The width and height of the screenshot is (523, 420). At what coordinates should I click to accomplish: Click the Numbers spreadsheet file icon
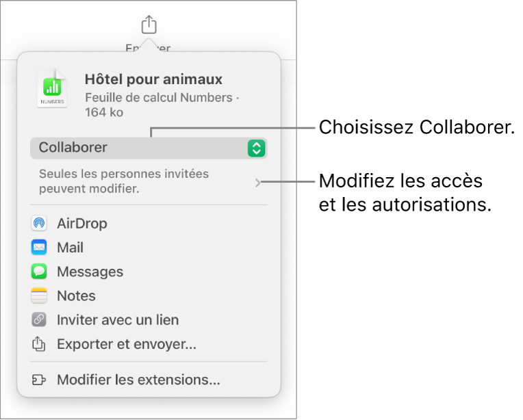pos(53,88)
